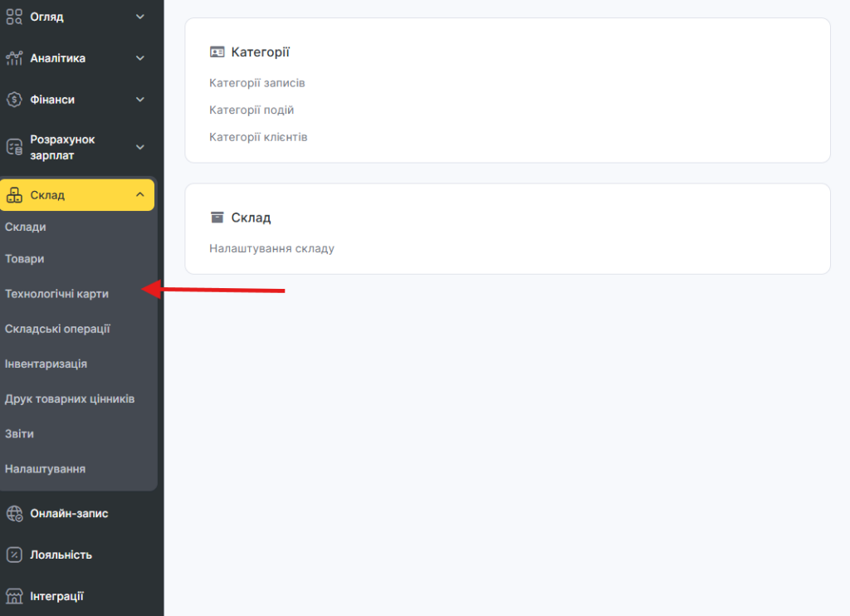
Task: Click the Огляд overview grid icon
Action: coord(14,17)
